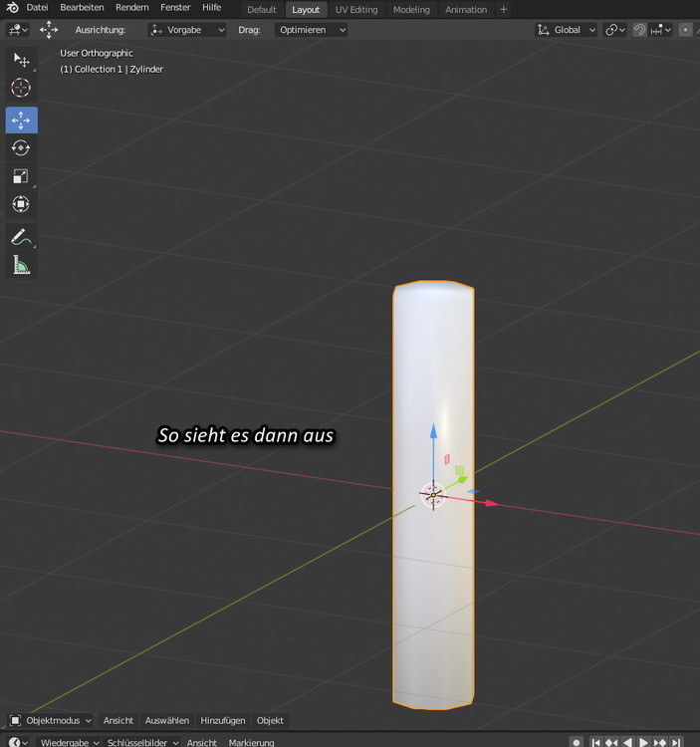Toggle proportional editing

pyautogui.click(x=685, y=30)
